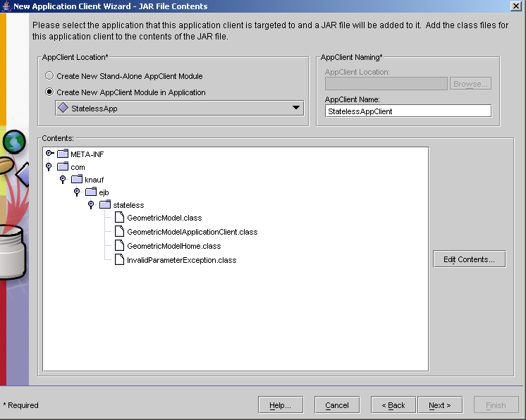Go to previous step with Back
The image size is (526, 420).
point(393,405)
